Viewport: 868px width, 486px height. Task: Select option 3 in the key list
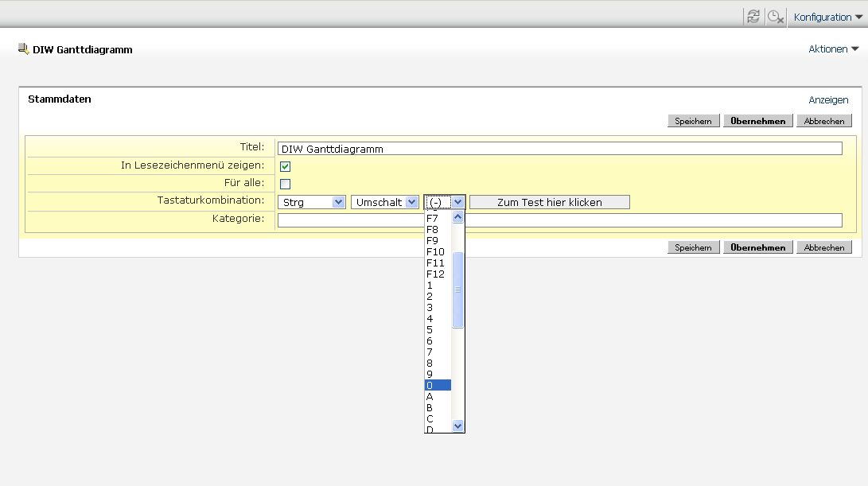438,307
